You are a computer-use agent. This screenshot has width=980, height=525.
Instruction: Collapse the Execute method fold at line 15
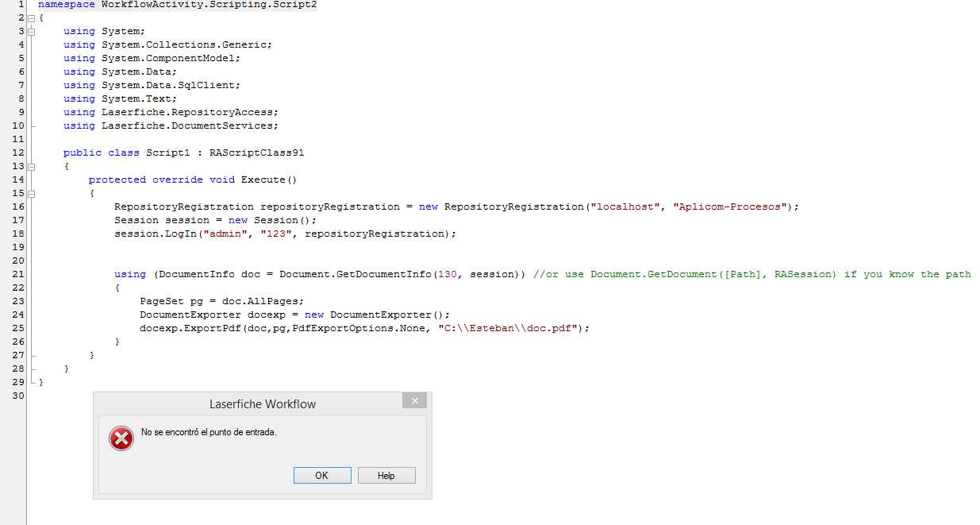(31, 193)
